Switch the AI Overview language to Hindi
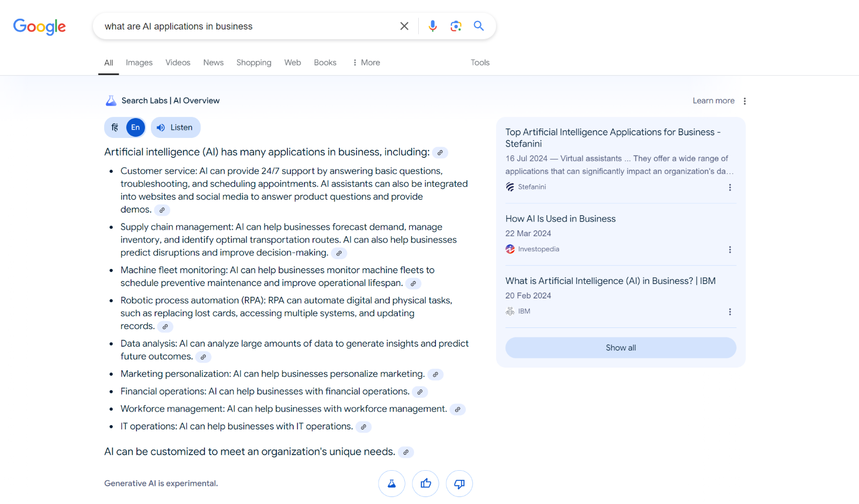The width and height of the screenshot is (859, 504). click(114, 127)
